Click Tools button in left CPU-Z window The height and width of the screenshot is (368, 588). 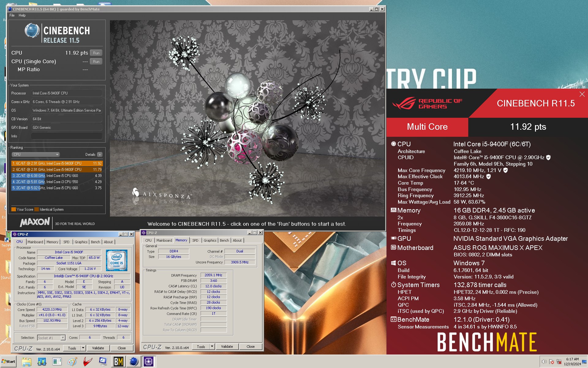tap(72, 348)
